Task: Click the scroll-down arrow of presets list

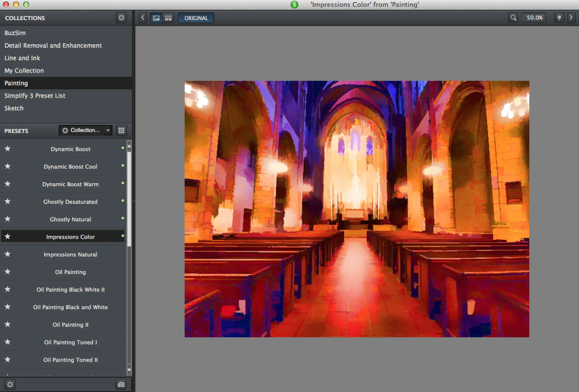Action: 129,370
